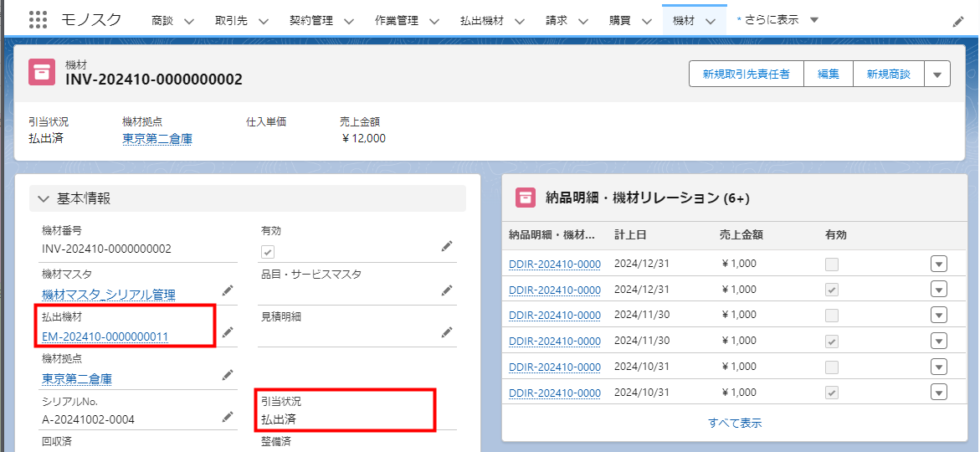Toggle 有効 checkbox in first relation row
980x452 pixels.
pos(831,265)
